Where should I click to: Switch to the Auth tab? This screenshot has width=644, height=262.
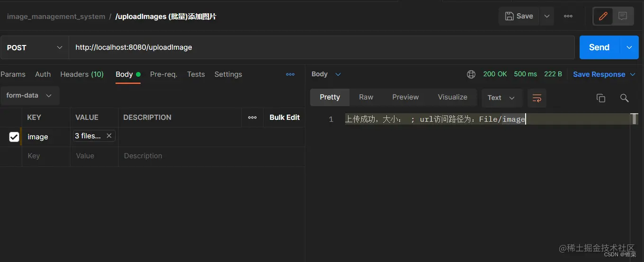coord(43,74)
